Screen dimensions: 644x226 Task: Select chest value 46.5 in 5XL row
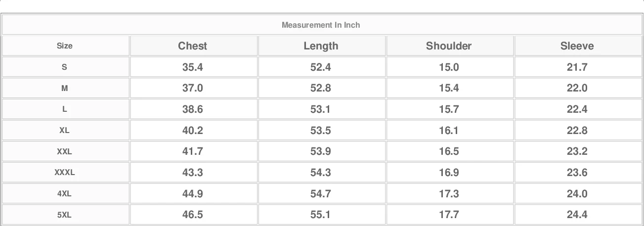(x=193, y=215)
